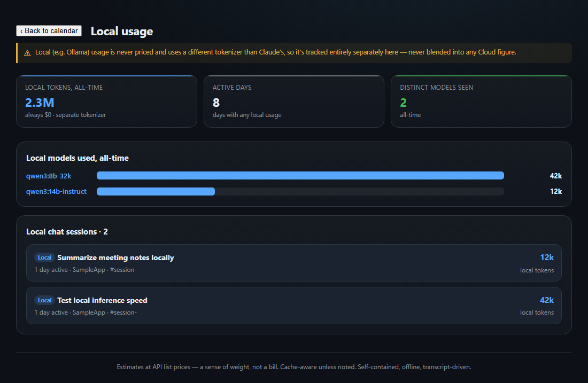This screenshot has height=383, width=588.
Task: Click the 2.3M token total value
Action: [40, 103]
